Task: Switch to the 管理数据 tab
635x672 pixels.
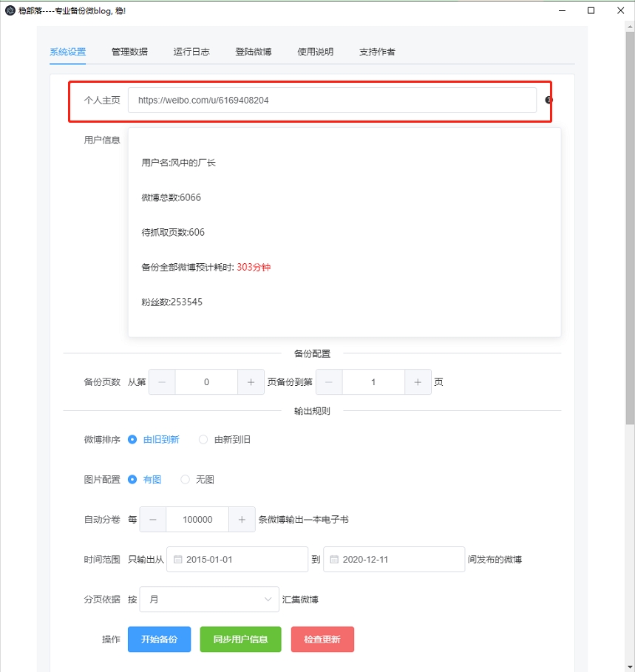Action: coord(131,52)
